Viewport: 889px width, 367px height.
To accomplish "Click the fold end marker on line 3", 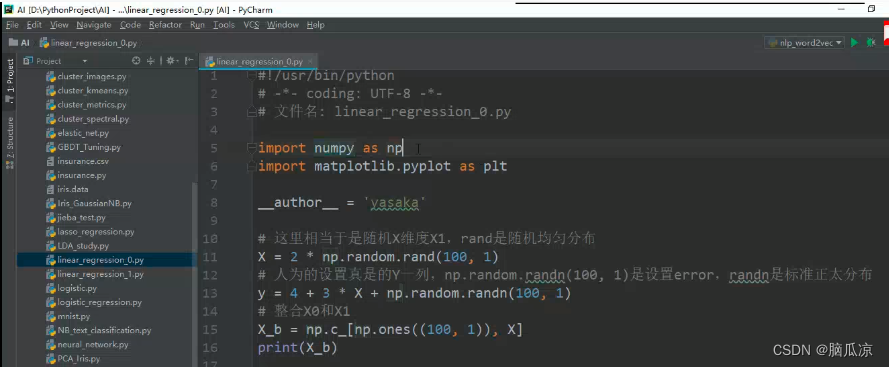I will [251, 112].
